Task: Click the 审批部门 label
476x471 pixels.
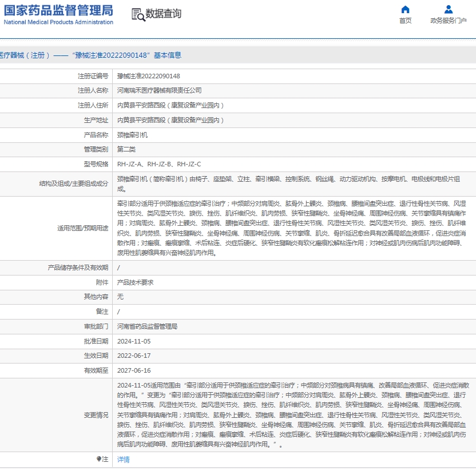Action: click(96, 326)
